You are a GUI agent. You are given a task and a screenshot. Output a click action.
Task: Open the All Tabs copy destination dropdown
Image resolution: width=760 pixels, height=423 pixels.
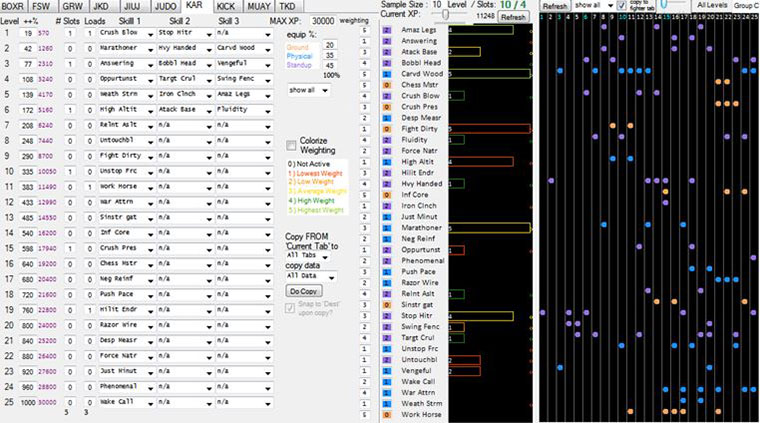pos(308,256)
